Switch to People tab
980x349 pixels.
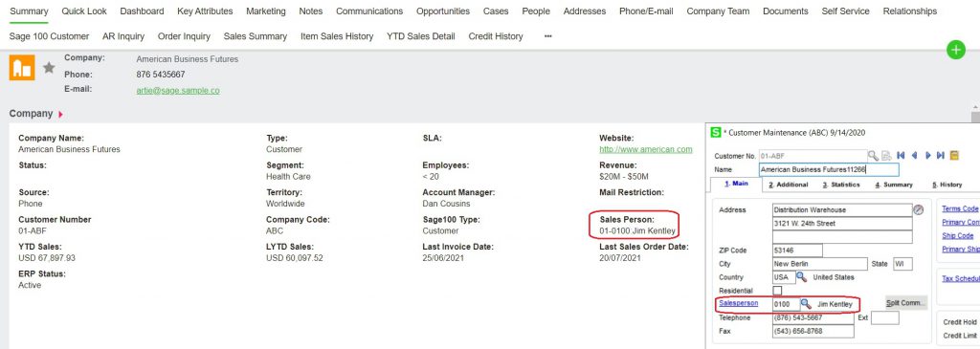tap(536, 11)
